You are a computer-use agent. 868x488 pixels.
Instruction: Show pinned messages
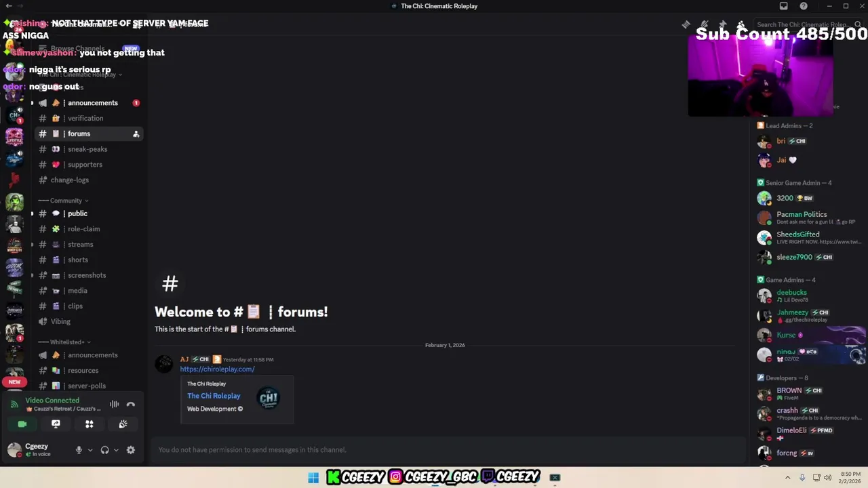tap(723, 25)
